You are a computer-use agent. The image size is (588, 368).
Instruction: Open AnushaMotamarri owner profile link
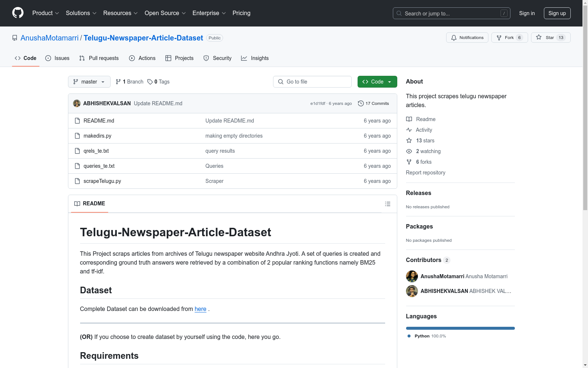(50, 38)
